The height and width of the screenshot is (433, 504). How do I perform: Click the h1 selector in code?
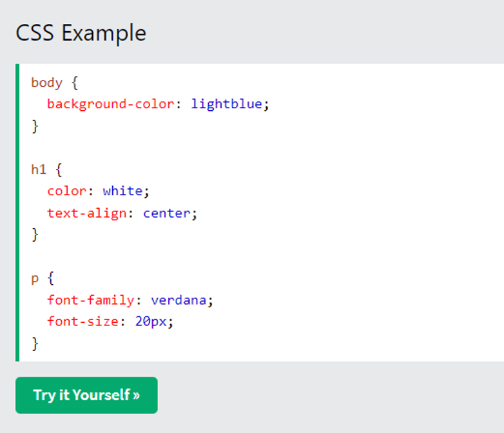click(x=39, y=169)
